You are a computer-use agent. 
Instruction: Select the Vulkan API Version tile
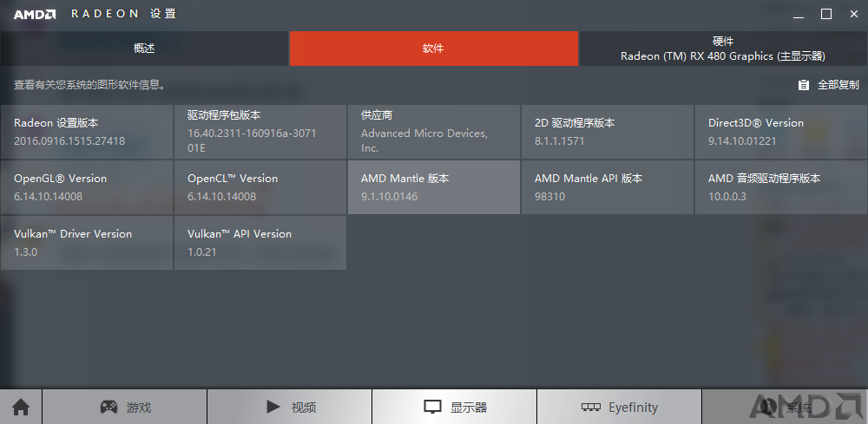coord(260,243)
